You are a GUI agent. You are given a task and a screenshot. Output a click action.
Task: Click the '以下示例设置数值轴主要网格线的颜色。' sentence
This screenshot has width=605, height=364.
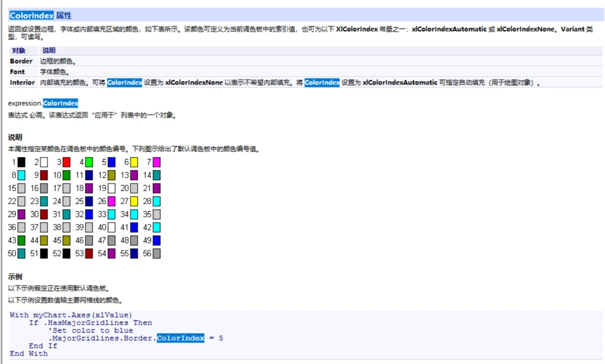pos(65,300)
